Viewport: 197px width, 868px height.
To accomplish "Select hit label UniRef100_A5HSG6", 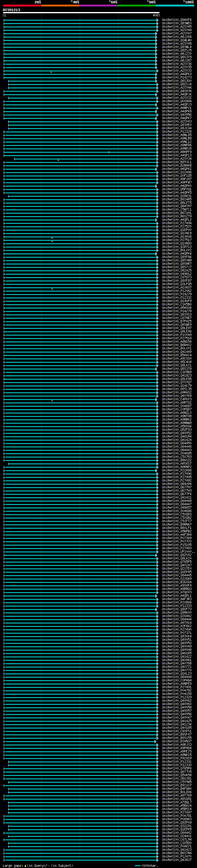I will pos(177,426).
